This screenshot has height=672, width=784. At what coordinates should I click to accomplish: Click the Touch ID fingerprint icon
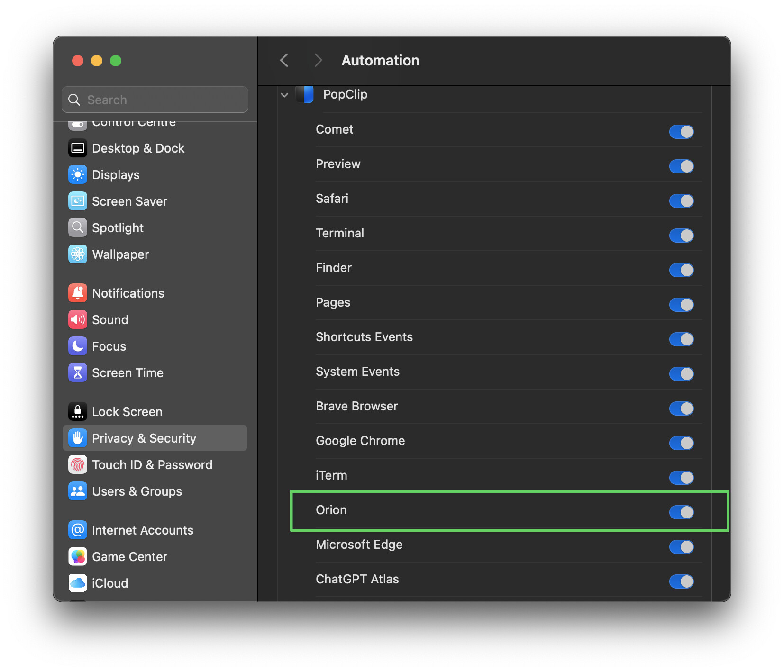click(78, 465)
